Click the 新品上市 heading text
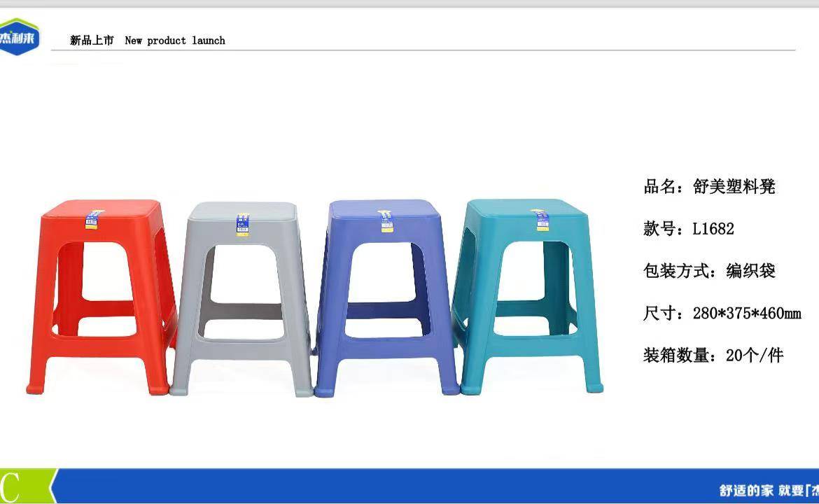Image resolution: width=819 pixels, height=504 pixels. (92, 40)
